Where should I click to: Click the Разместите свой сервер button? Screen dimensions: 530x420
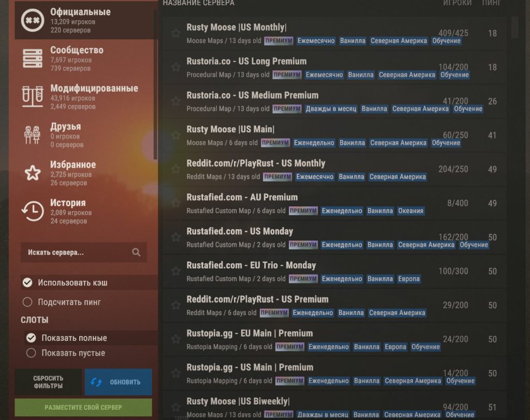click(x=83, y=407)
